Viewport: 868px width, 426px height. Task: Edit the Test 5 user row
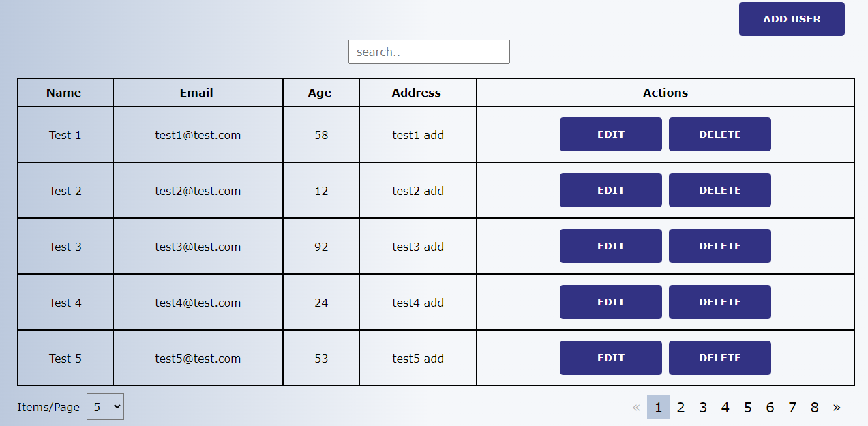611,358
